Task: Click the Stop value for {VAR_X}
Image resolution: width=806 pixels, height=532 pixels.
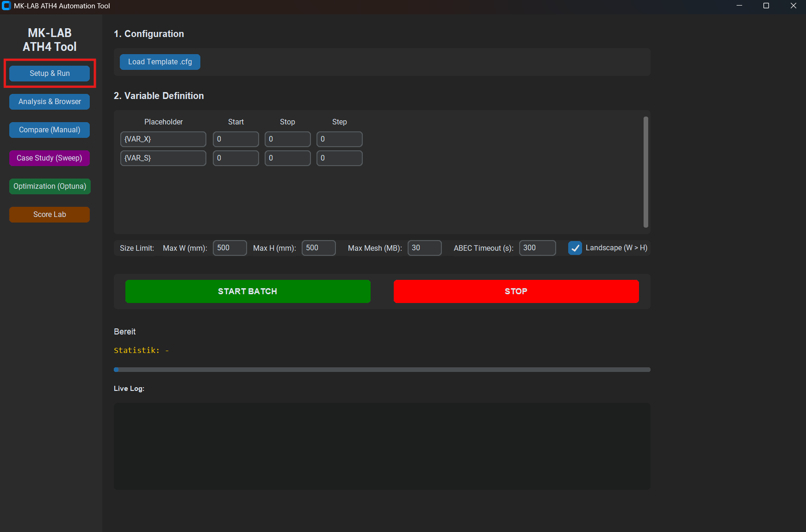Action: (x=288, y=139)
